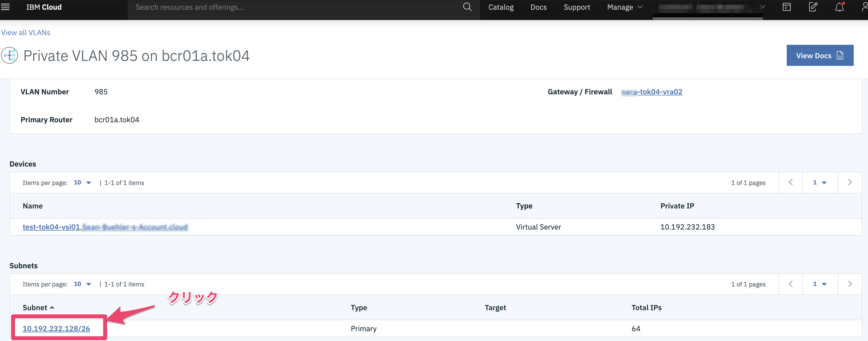Open subnet 10.192.232.128/26 link
868x341 pixels.
(56, 329)
